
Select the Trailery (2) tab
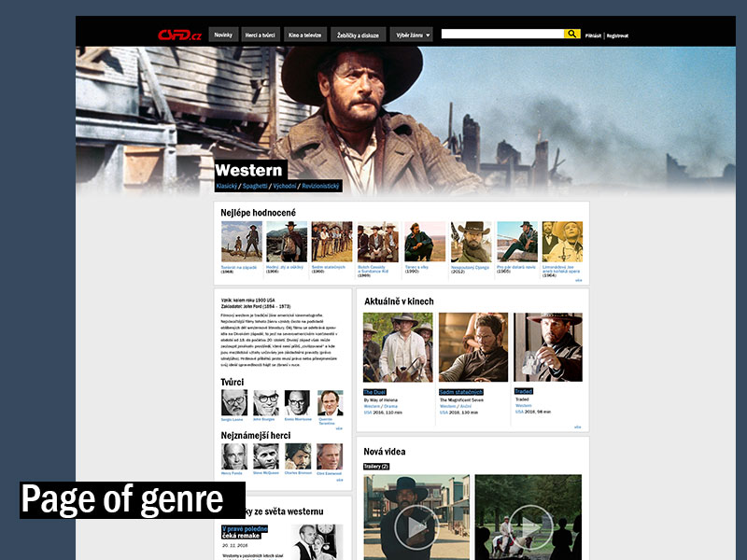(376, 466)
